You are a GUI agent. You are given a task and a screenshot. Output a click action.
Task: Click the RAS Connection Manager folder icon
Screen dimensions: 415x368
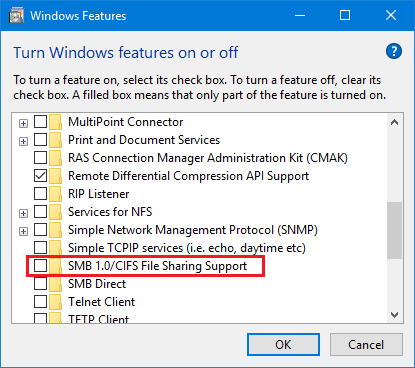[x=55, y=158]
